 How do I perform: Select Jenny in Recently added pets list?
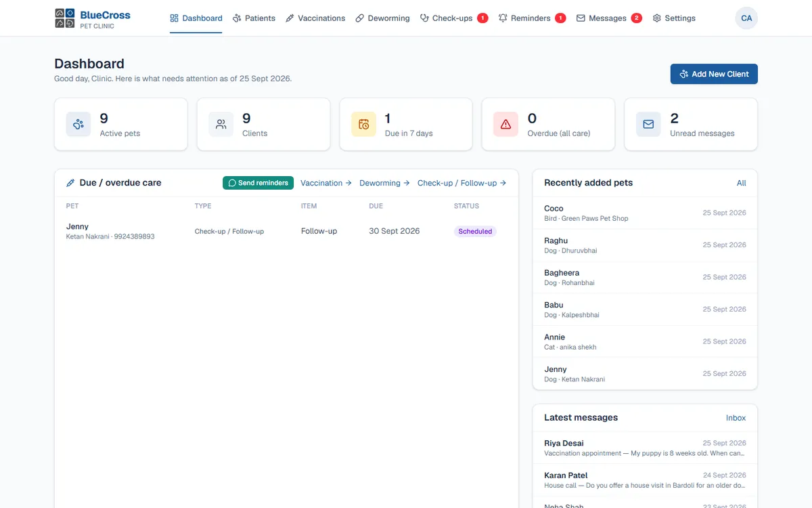(645, 374)
